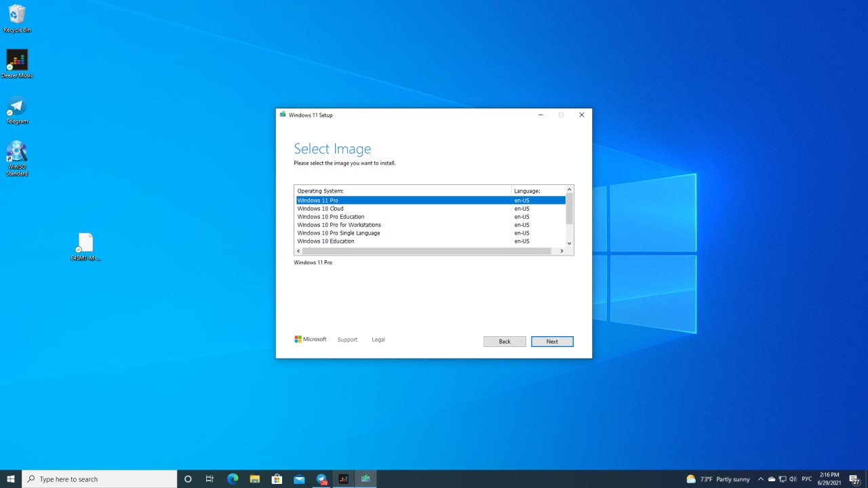The height and width of the screenshot is (488, 868).
Task: Select the WinISO Standard desktop shortcut
Action: tap(17, 158)
